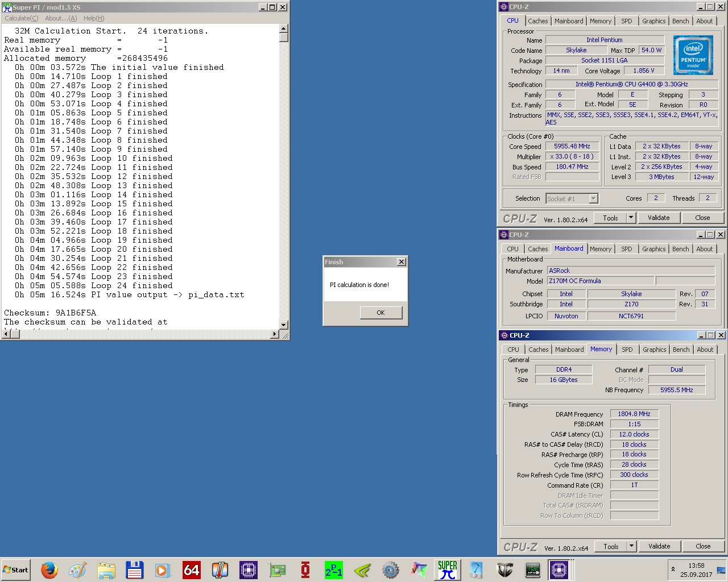Viewport: 728px width, 582px height.
Task: Open the Help menu in Super PI
Action: pos(94,18)
